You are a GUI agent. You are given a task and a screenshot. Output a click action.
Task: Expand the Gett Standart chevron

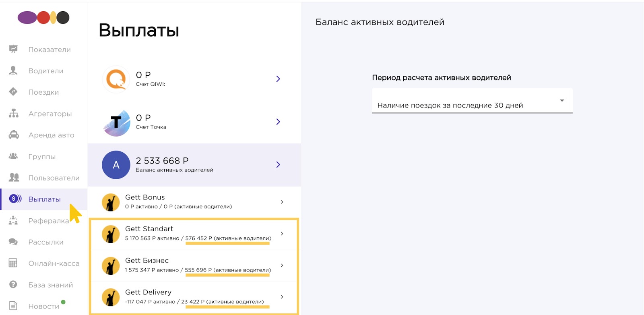(282, 234)
